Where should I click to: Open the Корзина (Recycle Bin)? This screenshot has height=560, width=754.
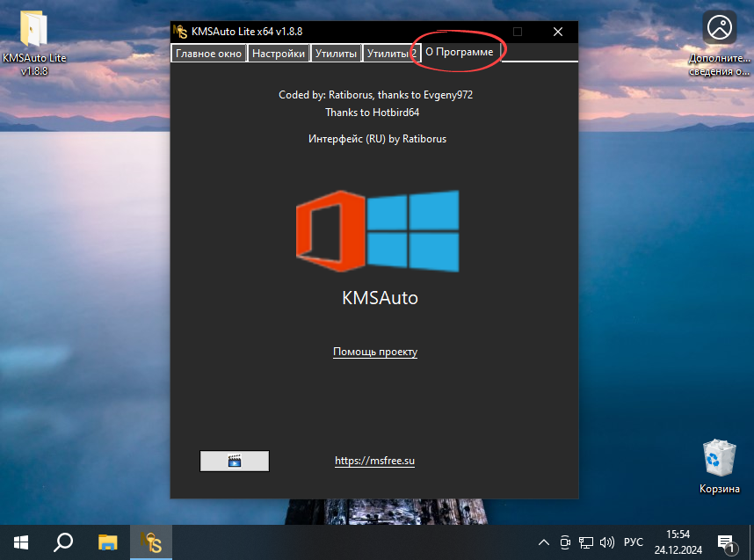click(719, 457)
